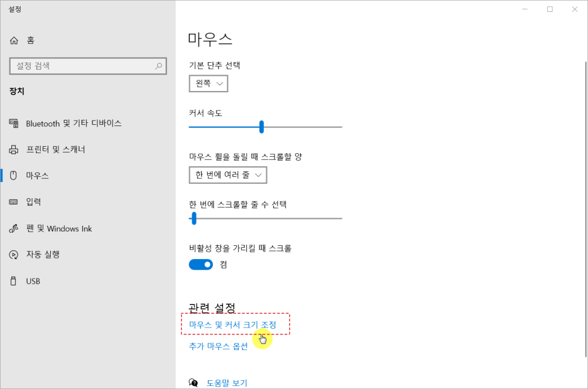The width and height of the screenshot is (588, 389).
Task: Open 자동 실행 settings
Action: (x=43, y=255)
